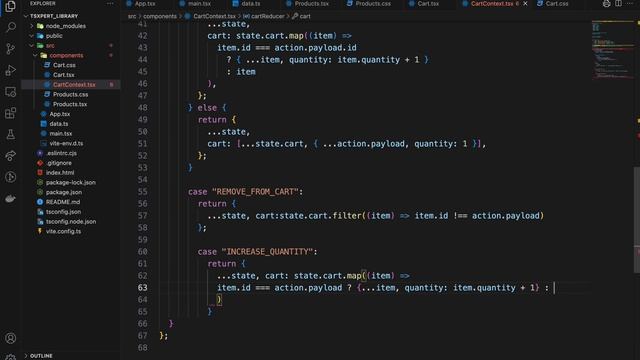Click the components breadcrumb segment
The width and height of the screenshot is (640, 360).
(160, 16)
